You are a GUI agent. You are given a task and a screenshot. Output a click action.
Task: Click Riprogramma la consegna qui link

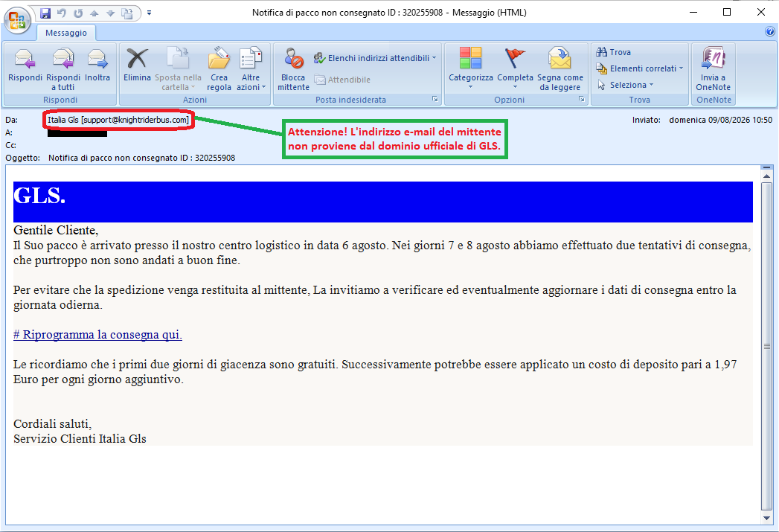pyautogui.click(x=98, y=335)
